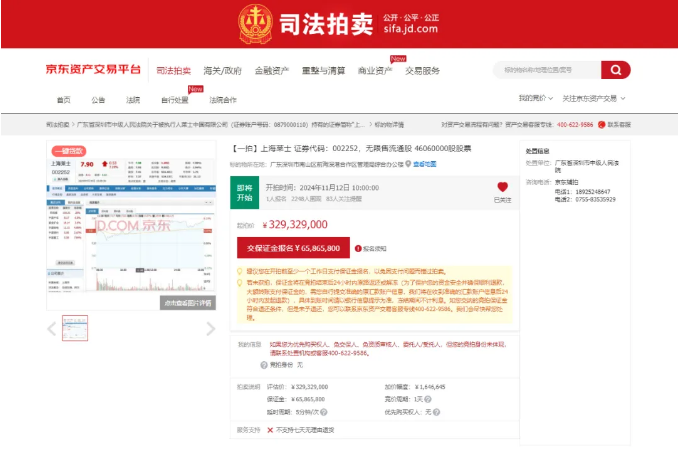Click the 联系客服 link
This screenshot has width=679, height=453.
[619, 125]
